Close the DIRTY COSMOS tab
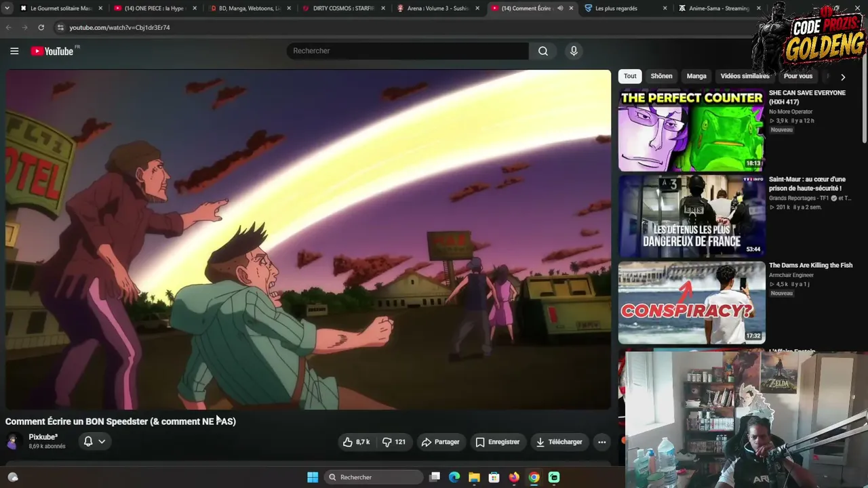 point(382,8)
